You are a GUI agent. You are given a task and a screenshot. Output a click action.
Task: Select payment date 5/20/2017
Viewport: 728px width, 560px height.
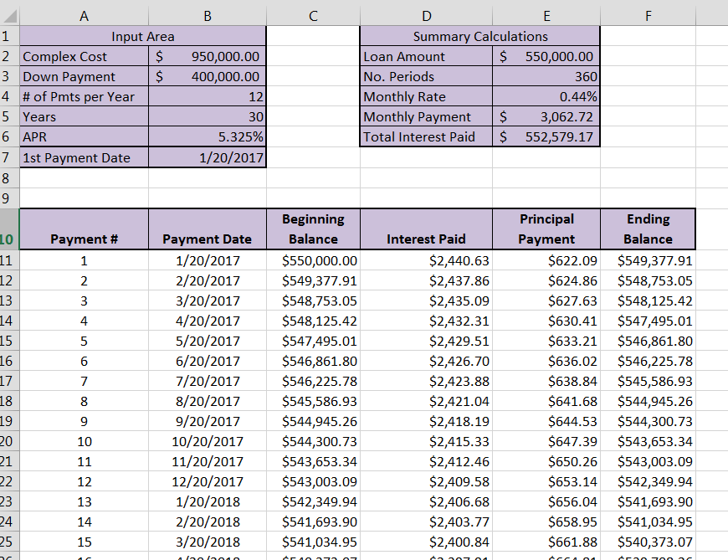point(208,341)
